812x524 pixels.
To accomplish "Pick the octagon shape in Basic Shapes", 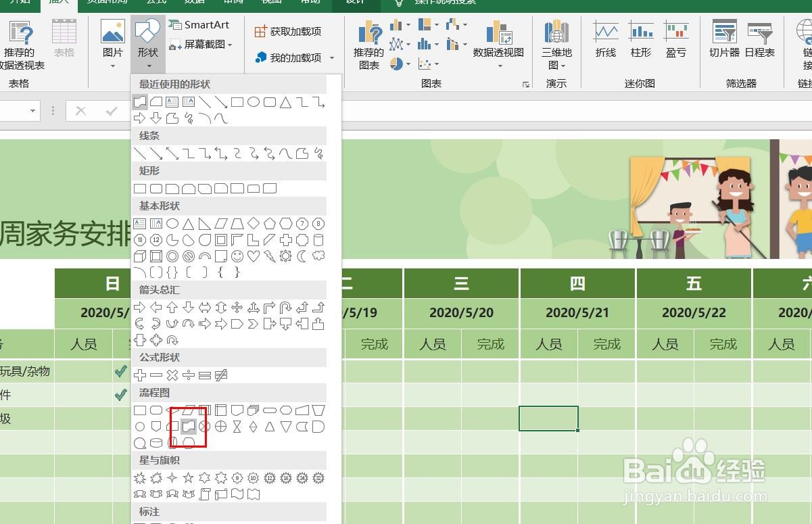I will 318,224.
